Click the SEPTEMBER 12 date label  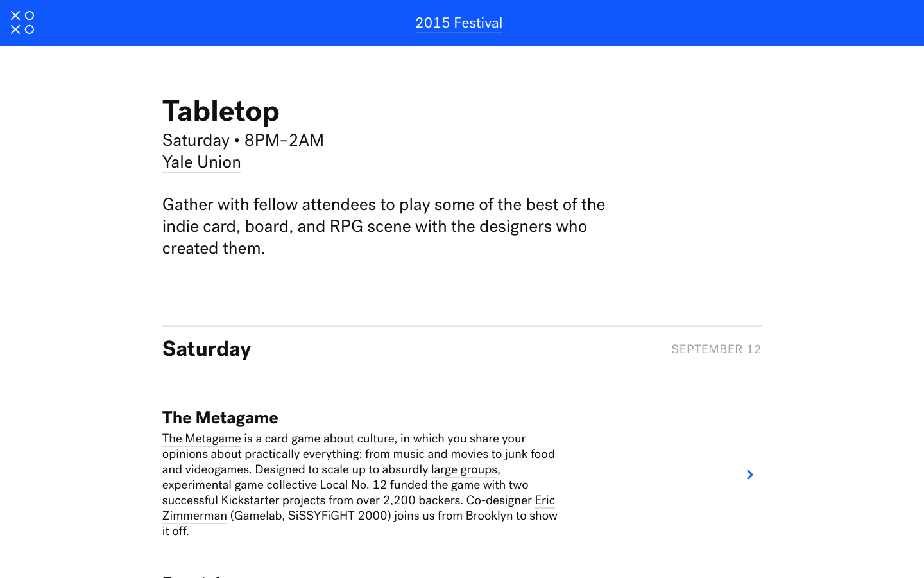click(716, 349)
